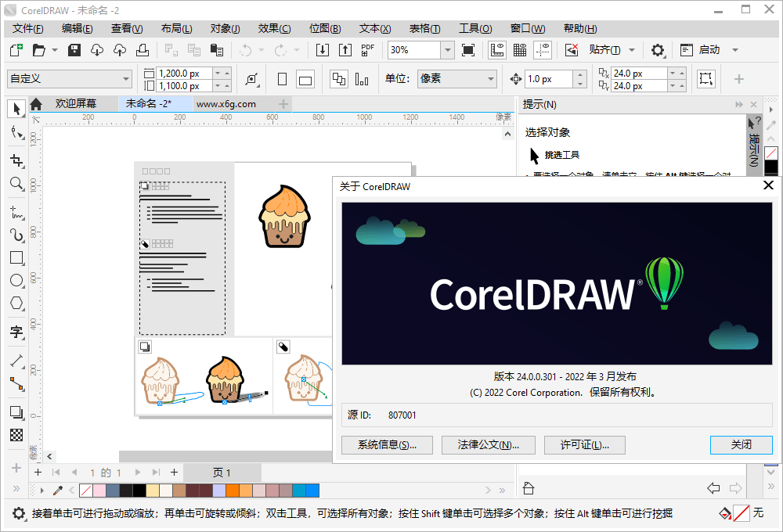The height and width of the screenshot is (532, 783).
Task: Select the Rectangle tool
Action: [x=16, y=257]
